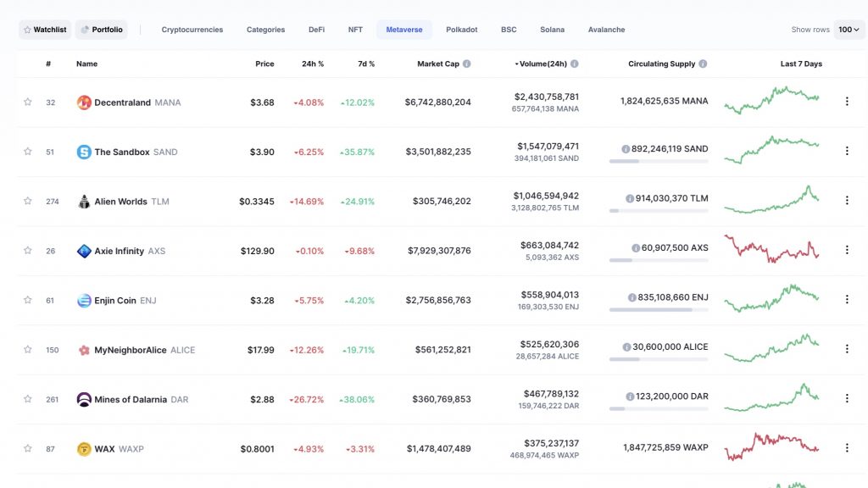Click info icon beside 30,600,000 ALICE
The height and width of the screenshot is (488, 868).
626,347
